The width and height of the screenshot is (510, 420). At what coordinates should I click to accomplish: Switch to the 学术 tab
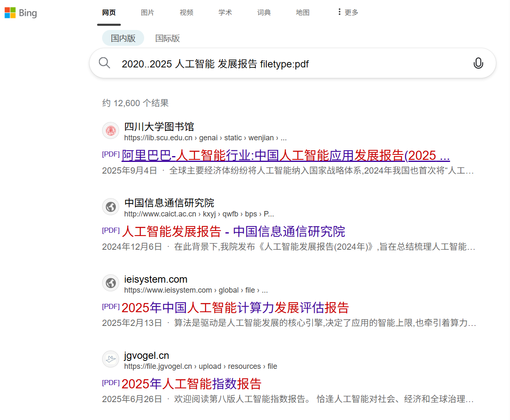(x=225, y=12)
